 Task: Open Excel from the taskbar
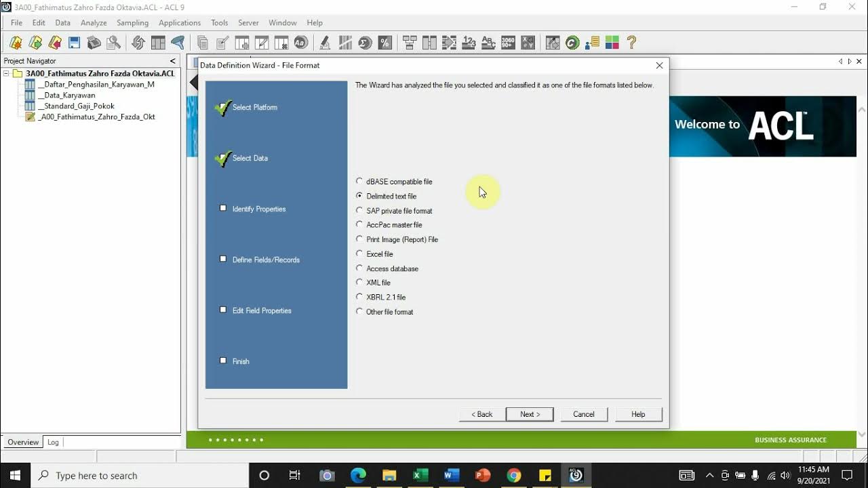(420, 475)
